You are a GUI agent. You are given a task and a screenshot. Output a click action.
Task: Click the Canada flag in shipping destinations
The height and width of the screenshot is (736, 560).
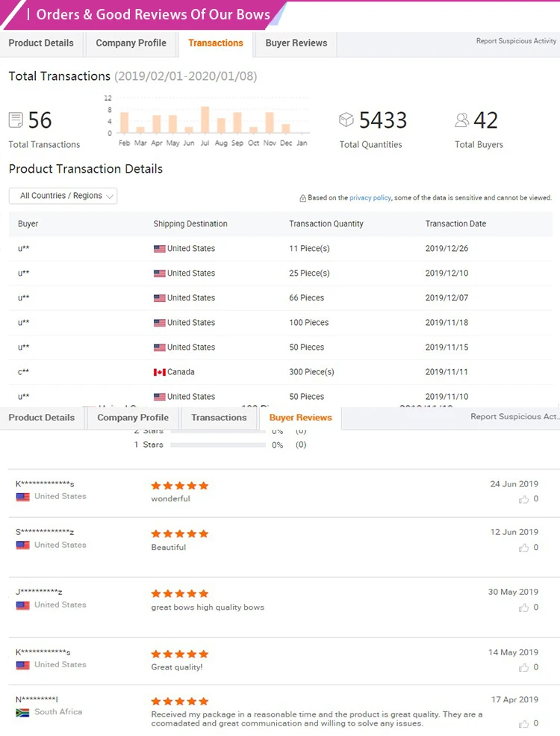point(159,372)
